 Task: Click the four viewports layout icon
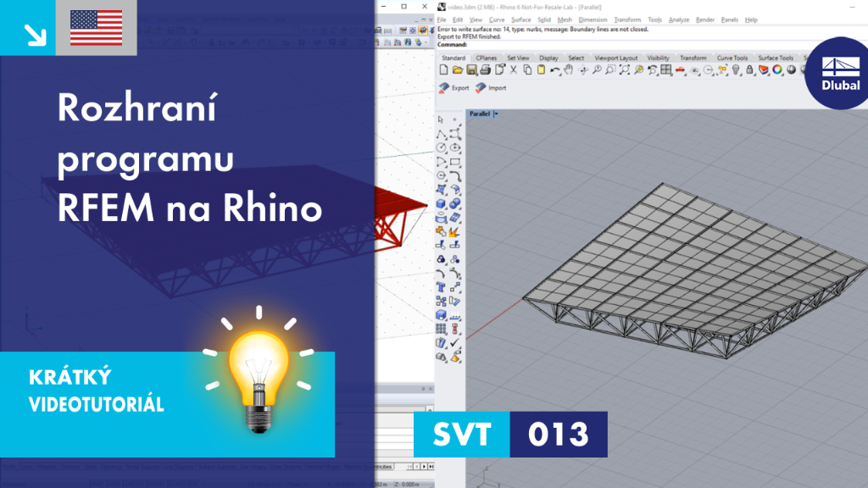pyautogui.click(x=666, y=70)
